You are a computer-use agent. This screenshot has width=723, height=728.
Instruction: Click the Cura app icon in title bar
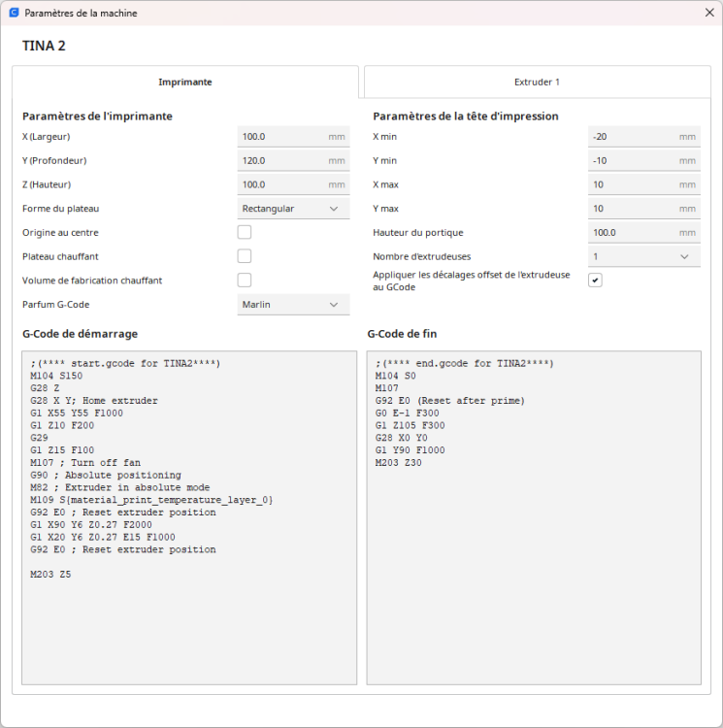click(x=14, y=13)
